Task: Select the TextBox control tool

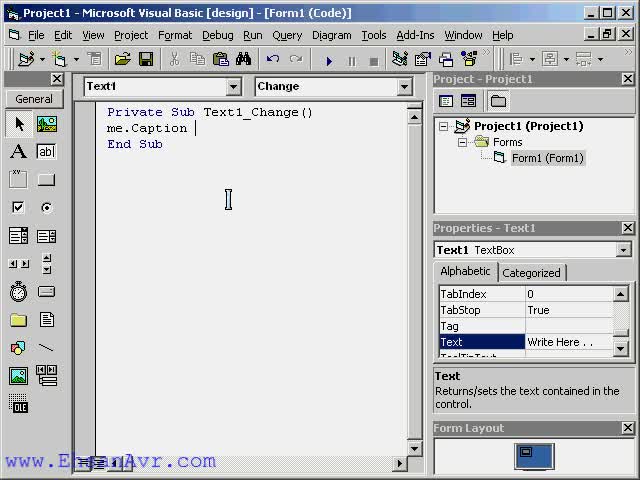Action: point(47,151)
